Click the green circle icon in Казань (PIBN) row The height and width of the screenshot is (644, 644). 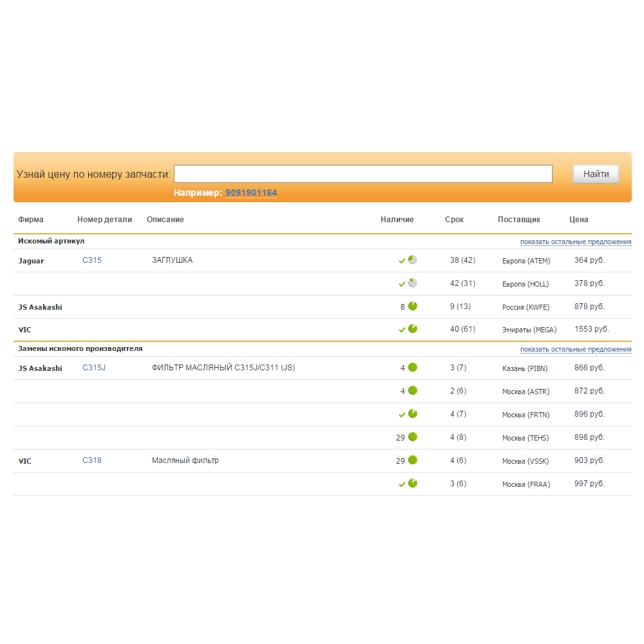(413, 367)
